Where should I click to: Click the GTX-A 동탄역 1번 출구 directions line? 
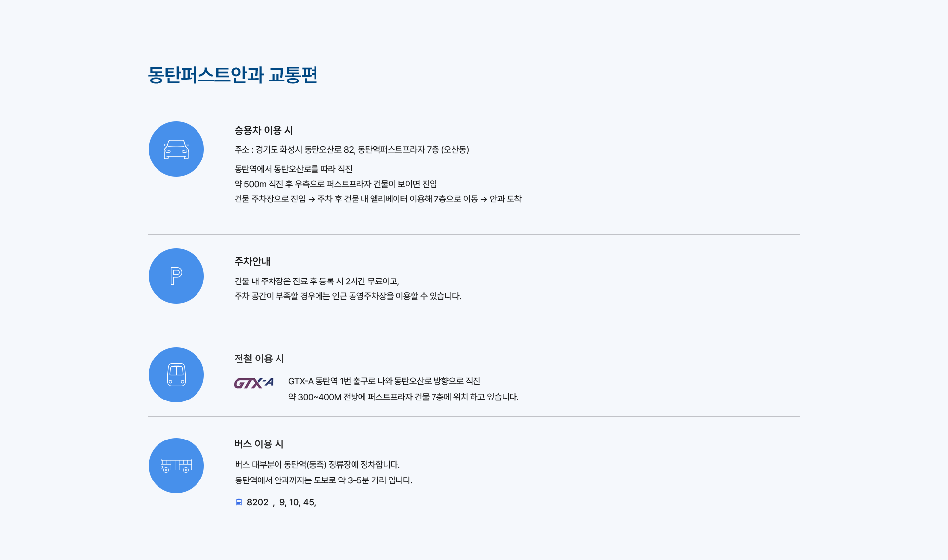pyautogui.click(x=384, y=381)
